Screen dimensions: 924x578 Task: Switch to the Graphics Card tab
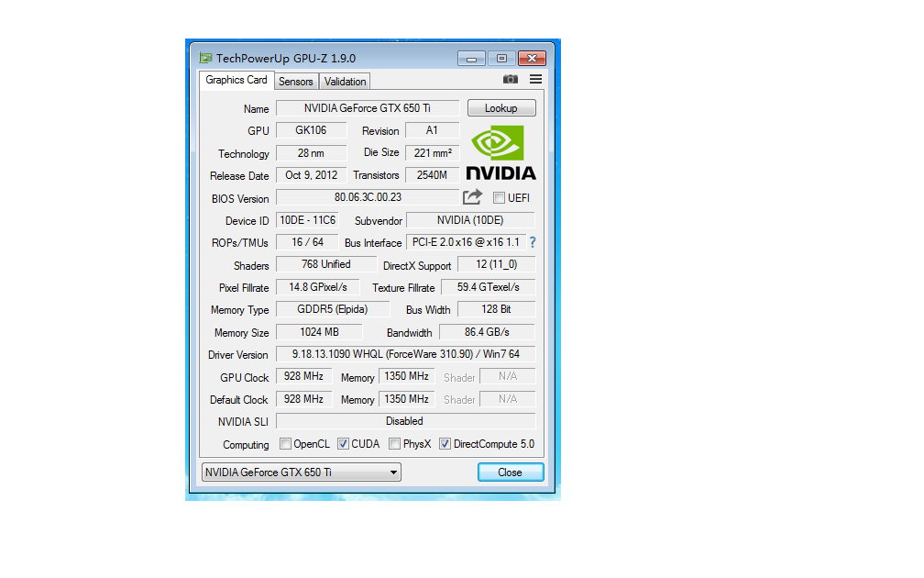(x=236, y=80)
